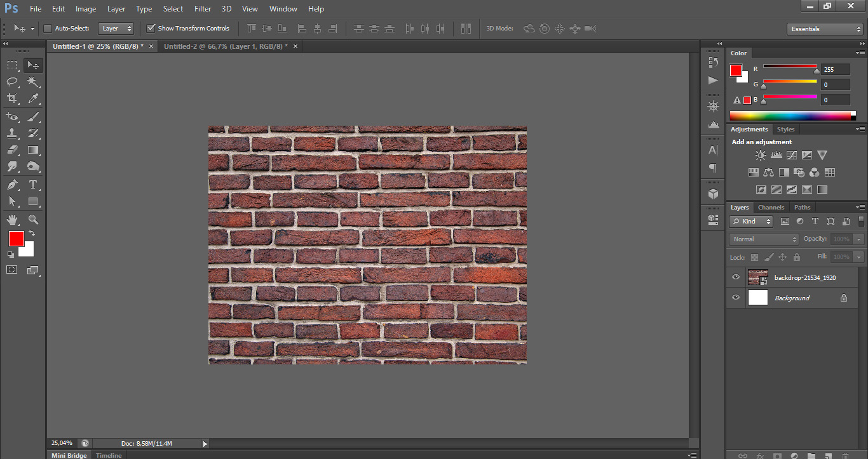This screenshot has height=459, width=868.
Task: Open the Normal blend mode dropdown
Action: (764, 239)
